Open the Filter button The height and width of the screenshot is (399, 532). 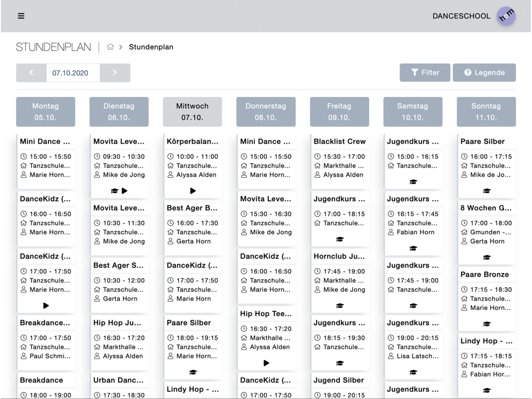[x=425, y=72]
